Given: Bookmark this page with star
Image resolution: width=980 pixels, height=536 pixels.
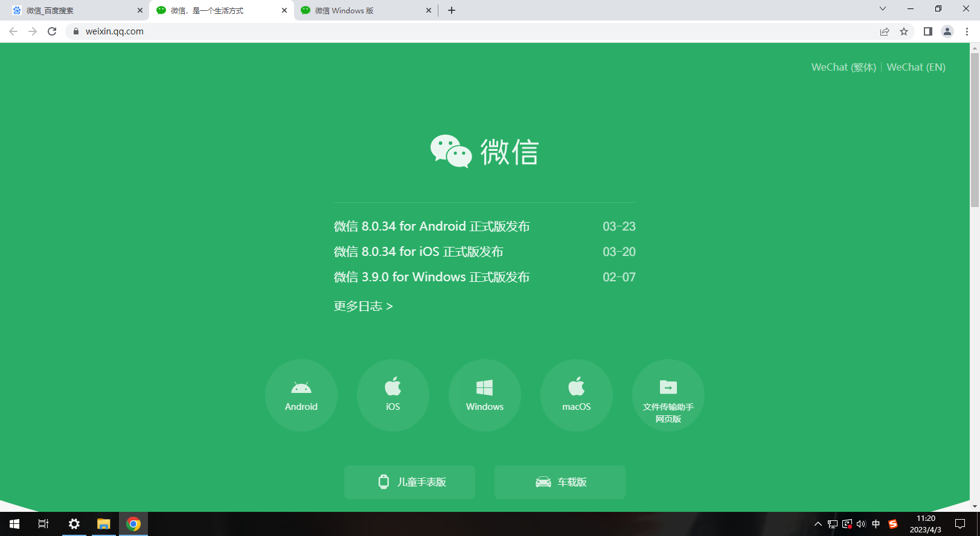Looking at the screenshot, I should click(x=904, y=31).
